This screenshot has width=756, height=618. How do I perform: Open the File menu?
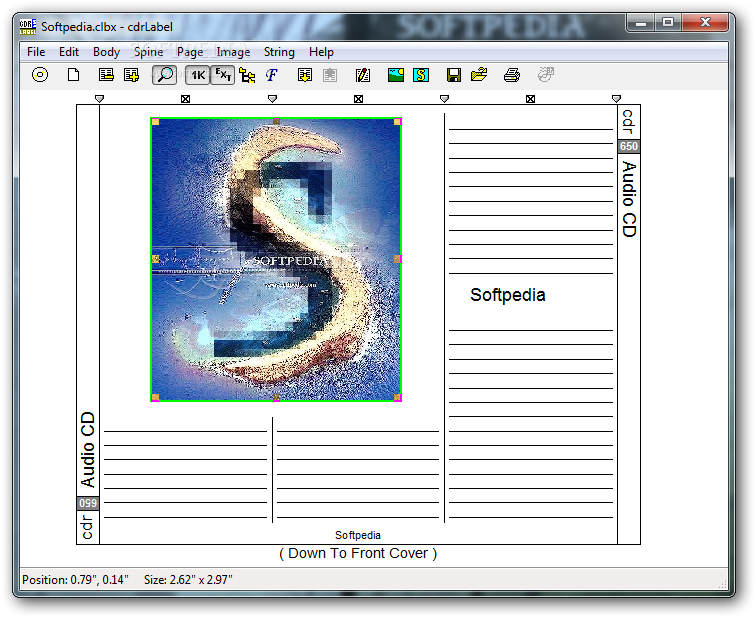[x=36, y=52]
